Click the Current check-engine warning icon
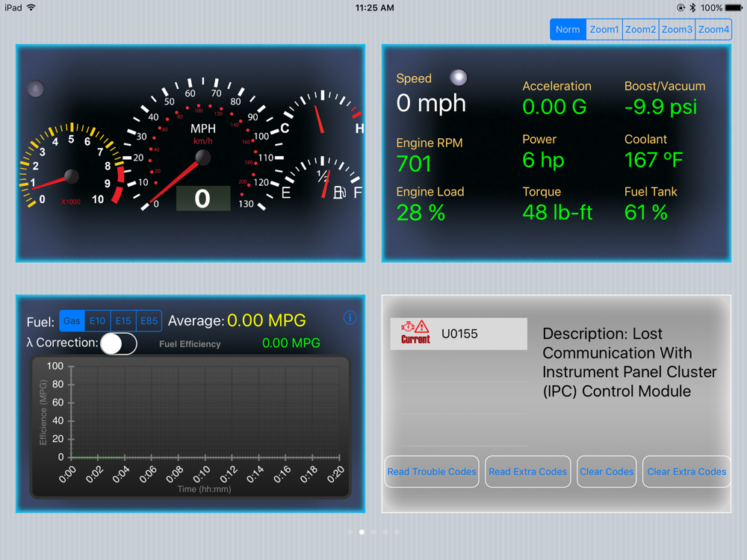 click(x=415, y=332)
